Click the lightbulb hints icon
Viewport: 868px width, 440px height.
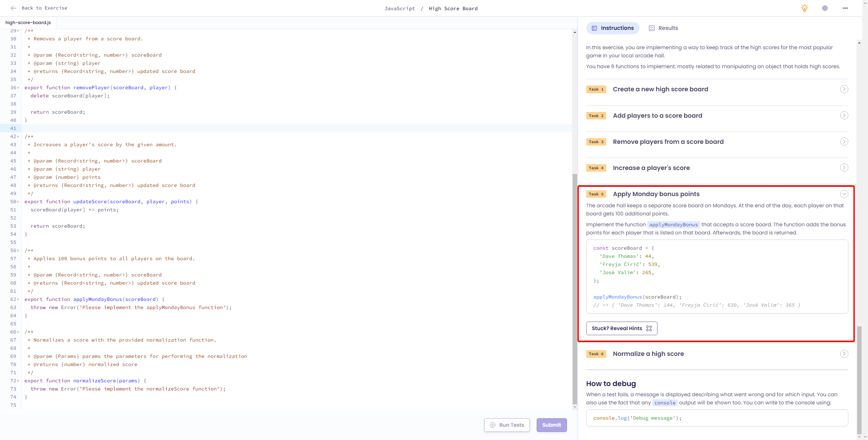[x=804, y=8]
